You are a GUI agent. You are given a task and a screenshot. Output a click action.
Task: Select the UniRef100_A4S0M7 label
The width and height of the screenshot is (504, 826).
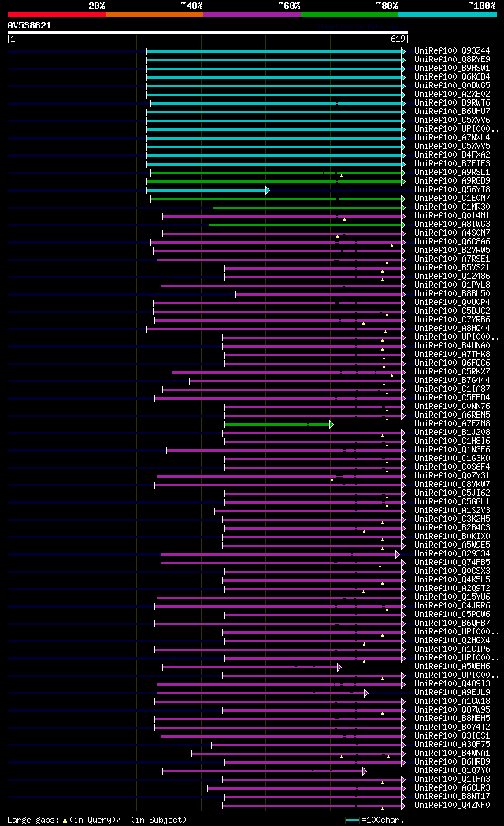pyautogui.click(x=452, y=233)
